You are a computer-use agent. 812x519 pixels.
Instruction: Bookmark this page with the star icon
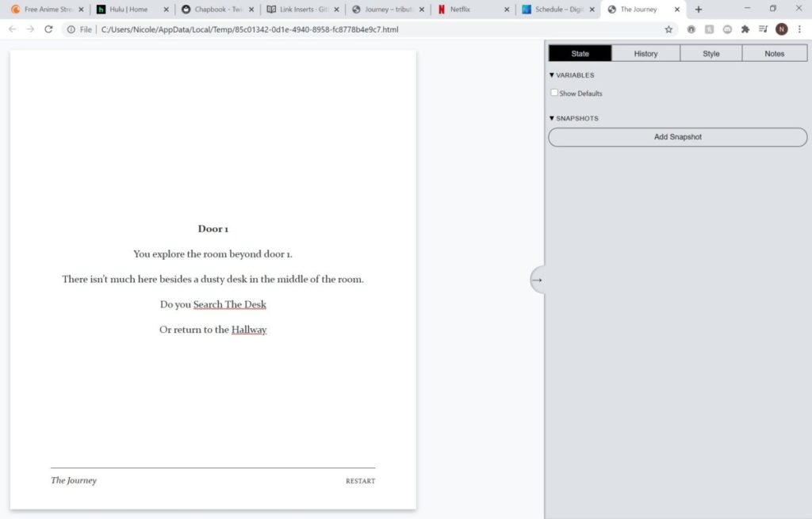pos(668,29)
